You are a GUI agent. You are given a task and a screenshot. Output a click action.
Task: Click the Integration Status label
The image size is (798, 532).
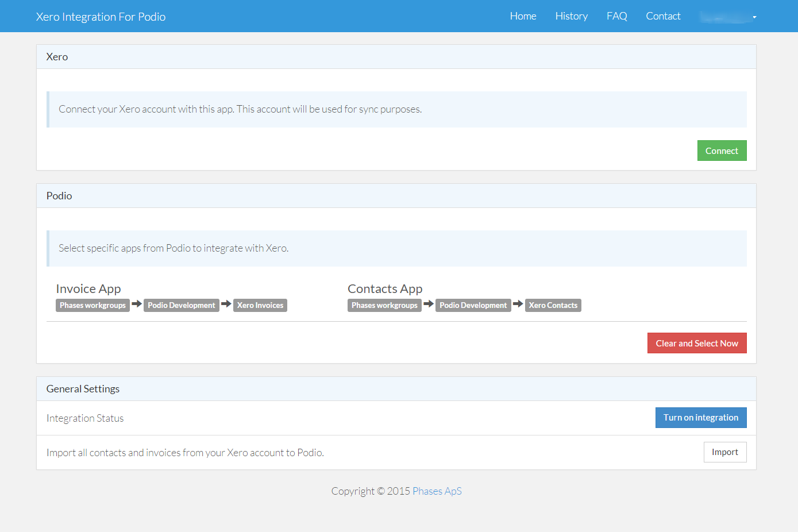[x=85, y=418]
